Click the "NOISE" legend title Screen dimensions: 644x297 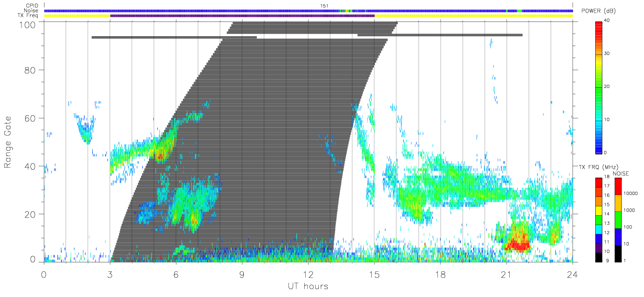[621, 173]
